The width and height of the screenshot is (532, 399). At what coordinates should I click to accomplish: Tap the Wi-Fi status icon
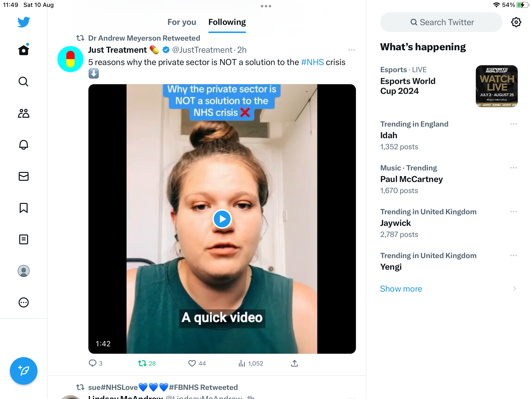coord(496,5)
